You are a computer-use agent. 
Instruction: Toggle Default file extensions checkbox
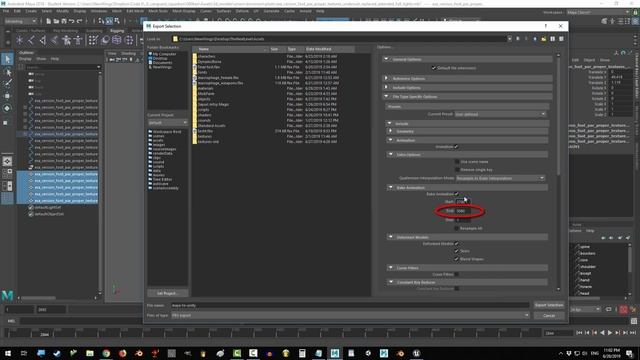click(x=434, y=68)
